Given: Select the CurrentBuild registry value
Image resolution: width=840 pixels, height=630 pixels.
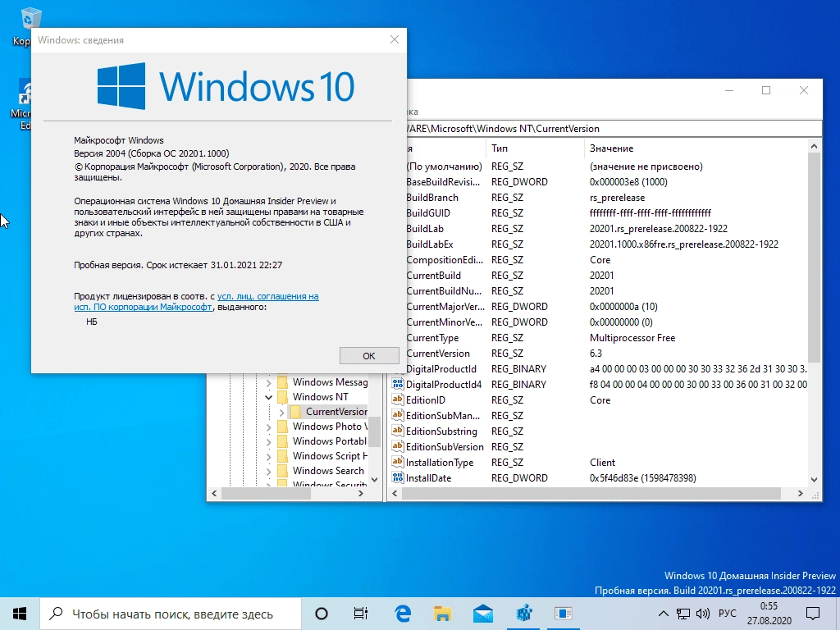Looking at the screenshot, I should [433, 276].
